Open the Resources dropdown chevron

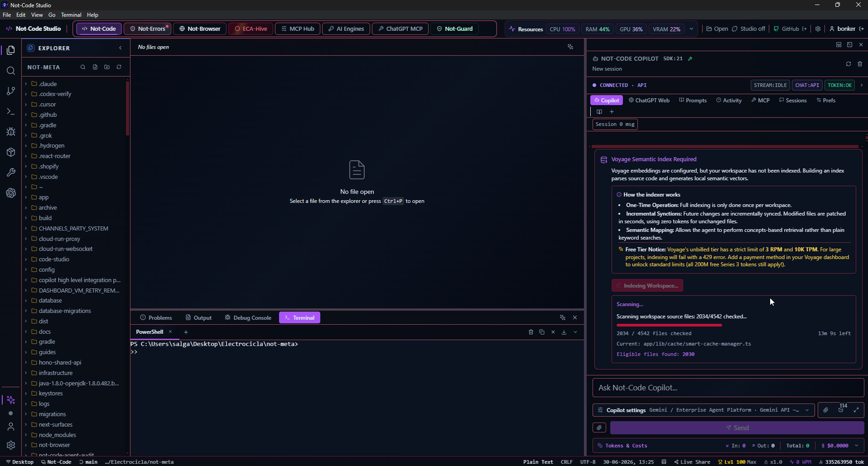click(x=691, y=29)
